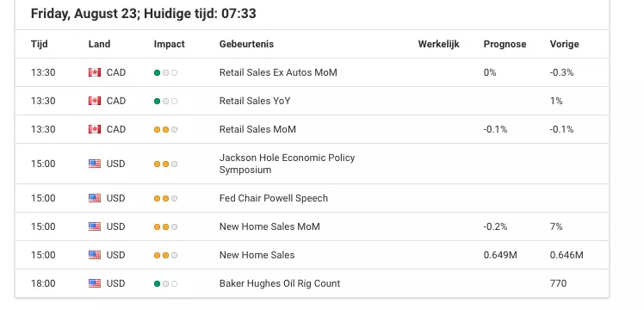Click the US flag beside Fed Chair Powell Speech
The image size is (644, 310).
[x=95, y=198]
